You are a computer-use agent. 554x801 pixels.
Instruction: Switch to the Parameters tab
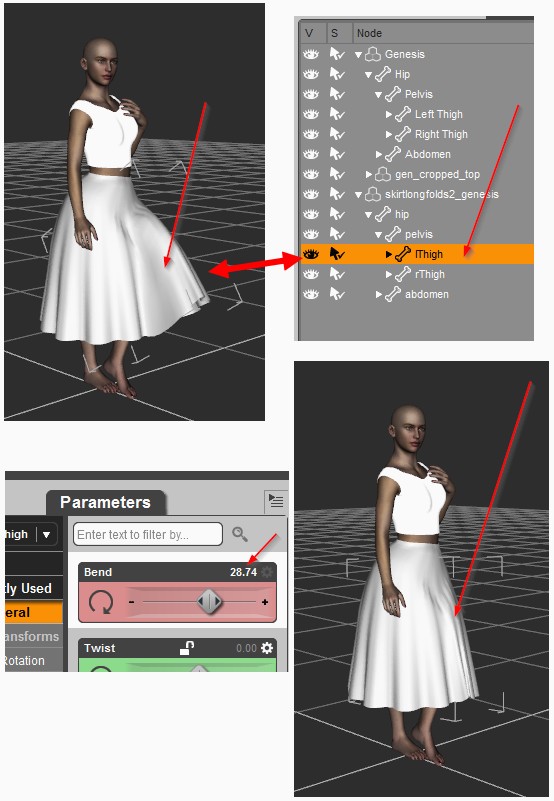pyautogui.click(x=105, y=502)
